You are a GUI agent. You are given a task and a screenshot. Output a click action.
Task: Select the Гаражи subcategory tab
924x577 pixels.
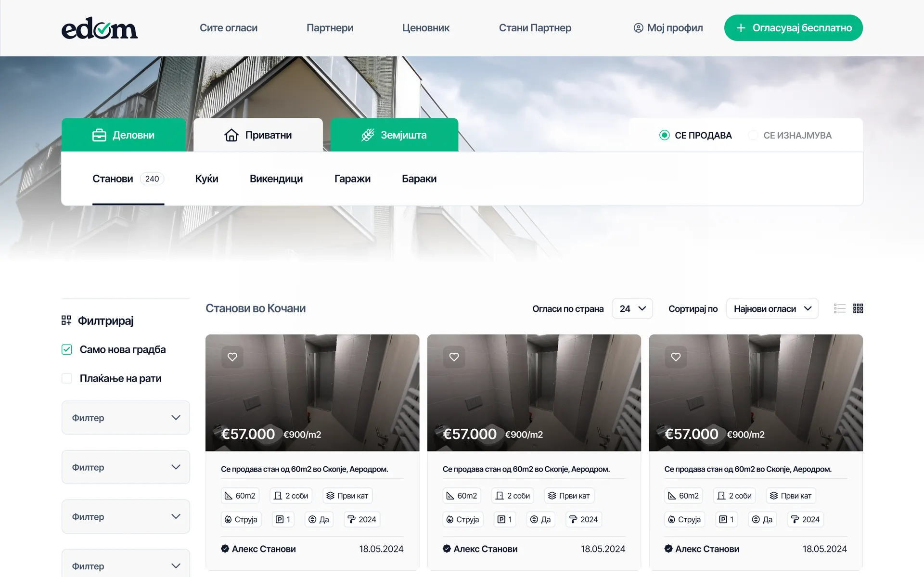tap(352, 179)
